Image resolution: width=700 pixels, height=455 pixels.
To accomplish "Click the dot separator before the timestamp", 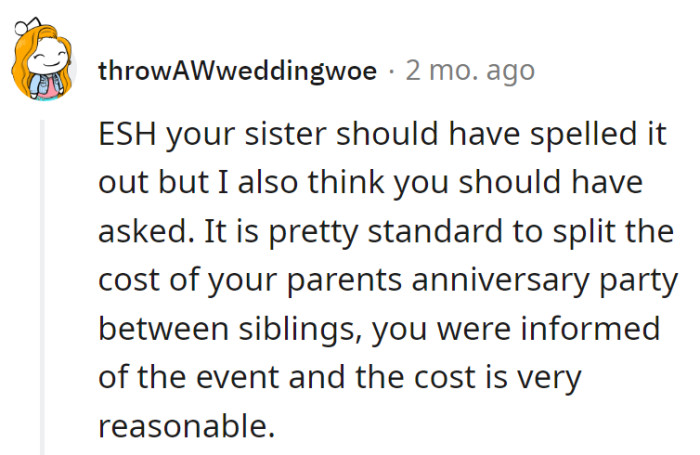I will [x=390, y=71].
